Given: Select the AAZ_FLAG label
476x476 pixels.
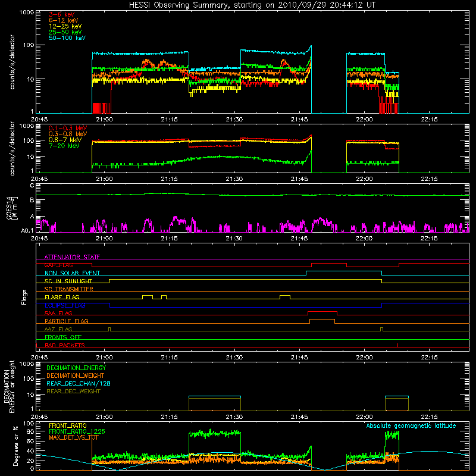Looking at the screenshot, I should (58, 329).
